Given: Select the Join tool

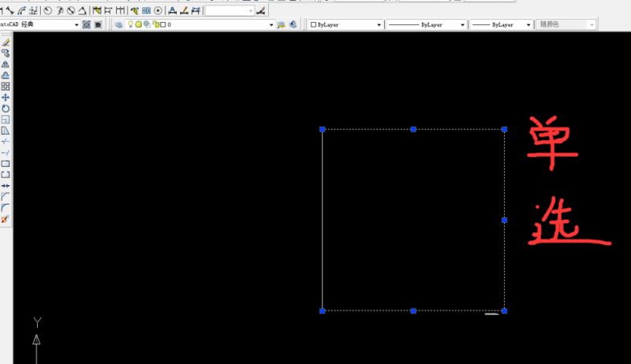Looking at the screenshot, I should click(x=6, y=186).
